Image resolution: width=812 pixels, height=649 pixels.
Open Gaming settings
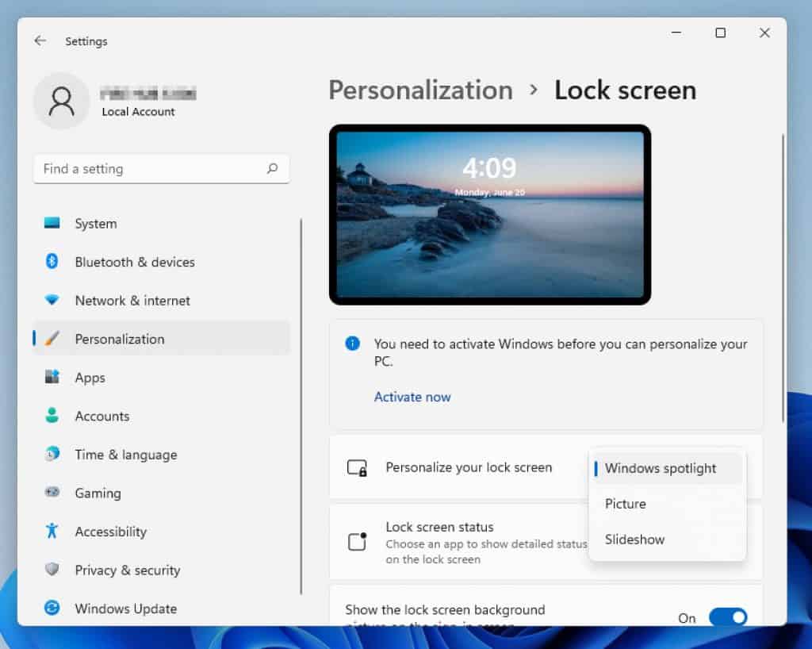161,493
